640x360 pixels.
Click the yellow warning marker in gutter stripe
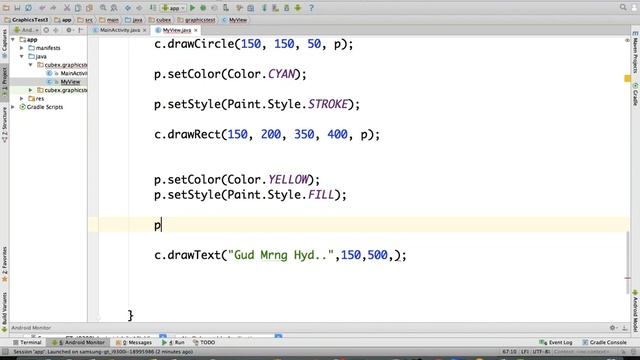pos(628,78)
